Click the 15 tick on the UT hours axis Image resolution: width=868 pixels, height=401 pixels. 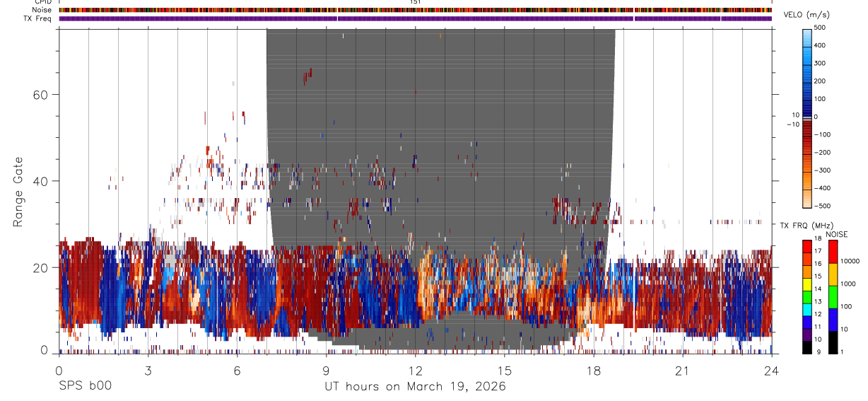pyautogui.click(x=505, y=370)
